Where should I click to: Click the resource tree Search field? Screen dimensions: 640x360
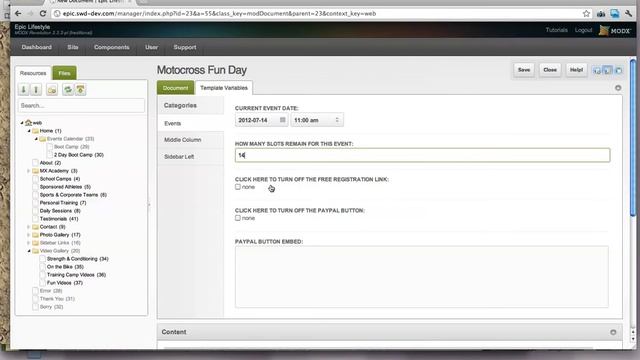[x=81, y=105]
